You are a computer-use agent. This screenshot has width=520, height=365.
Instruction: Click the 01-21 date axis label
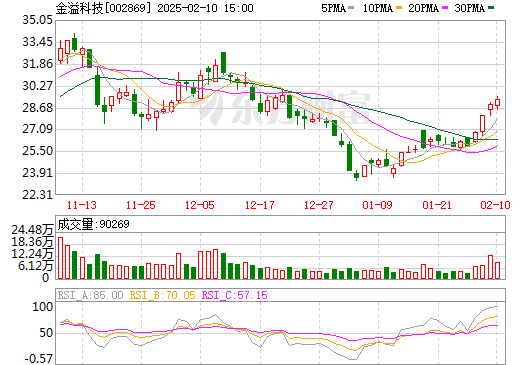coord(437,205)
